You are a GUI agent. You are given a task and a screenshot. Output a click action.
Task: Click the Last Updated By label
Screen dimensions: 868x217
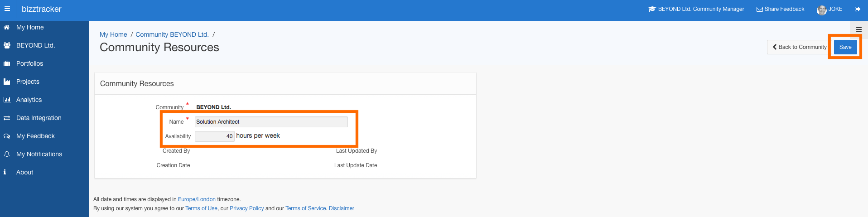tap(357, 151)
